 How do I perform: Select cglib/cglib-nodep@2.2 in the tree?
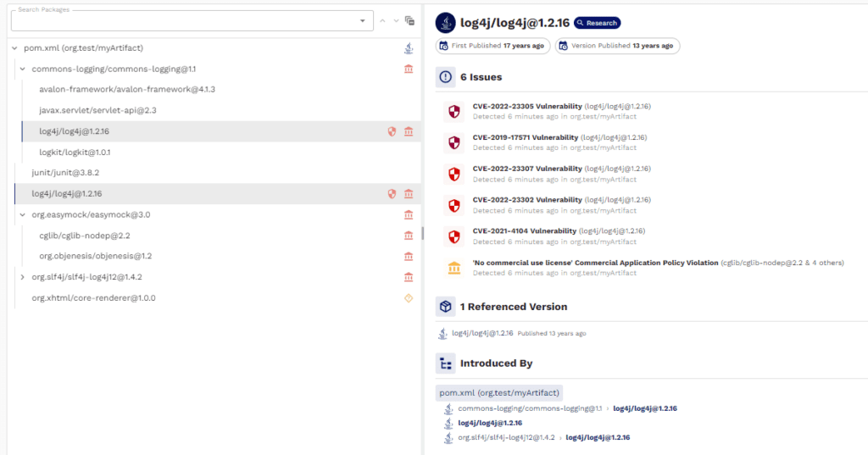[x=85, y=236]
